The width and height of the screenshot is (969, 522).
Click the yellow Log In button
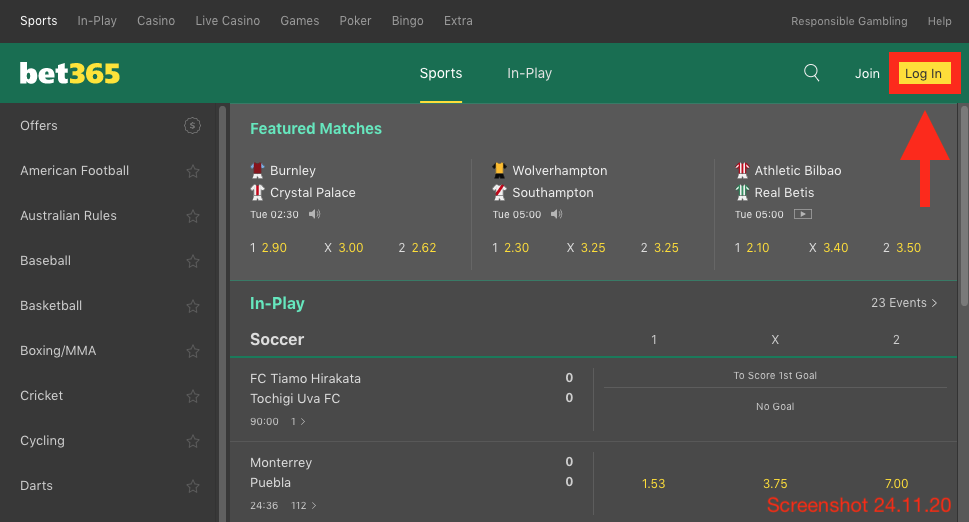pos(922,73)
